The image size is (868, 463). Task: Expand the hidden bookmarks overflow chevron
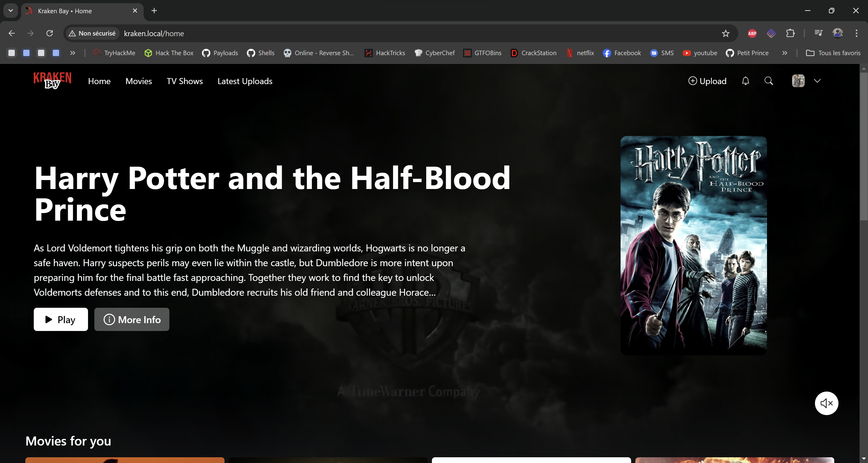[785, 53]
